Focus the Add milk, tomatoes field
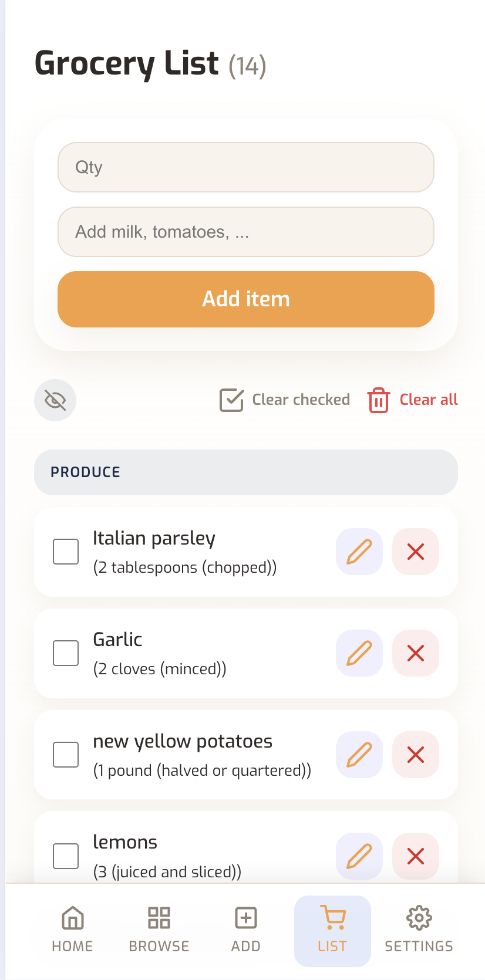This screenshot has height=980, width=485. tap(245, 232)
